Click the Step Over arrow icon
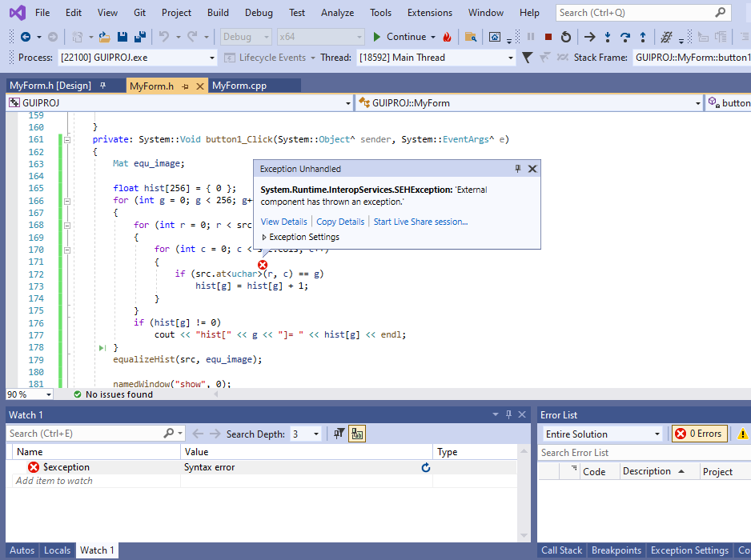This screenshot has width=751, height=560. [624, 37]
